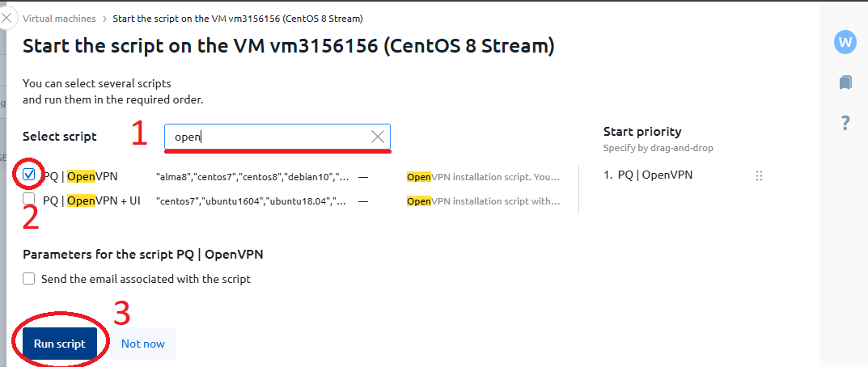868x367 pixels.
Task: Click the OpenVPN installation script with UI description
Action: click(484, 201)
